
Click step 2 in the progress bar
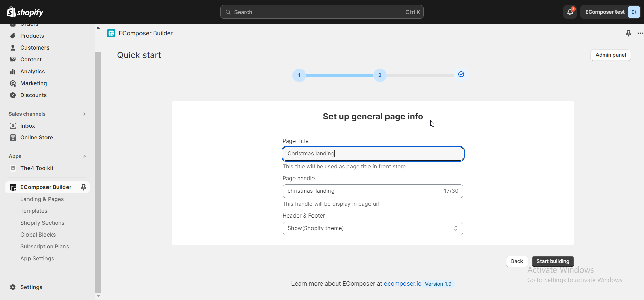click(380, 75)
